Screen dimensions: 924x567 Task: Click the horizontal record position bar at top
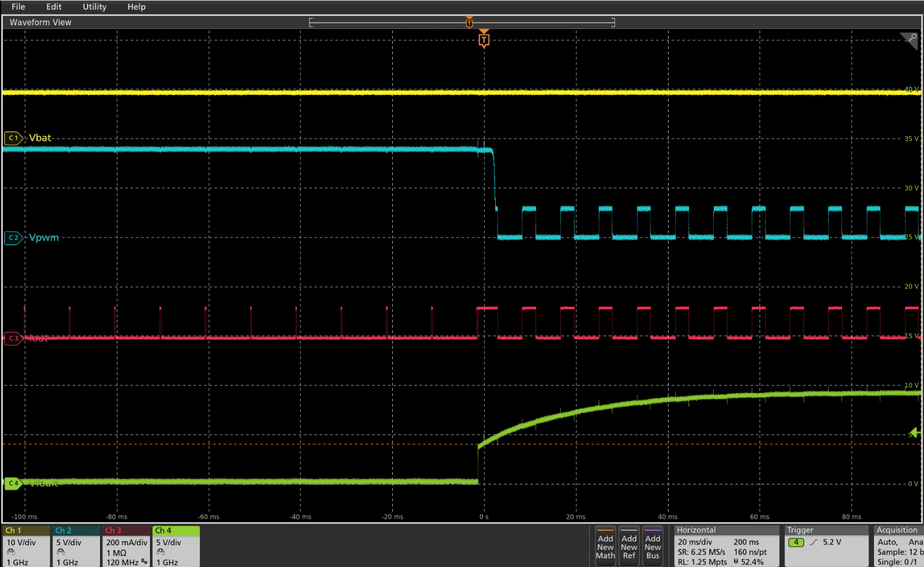[x=462, y=22]
